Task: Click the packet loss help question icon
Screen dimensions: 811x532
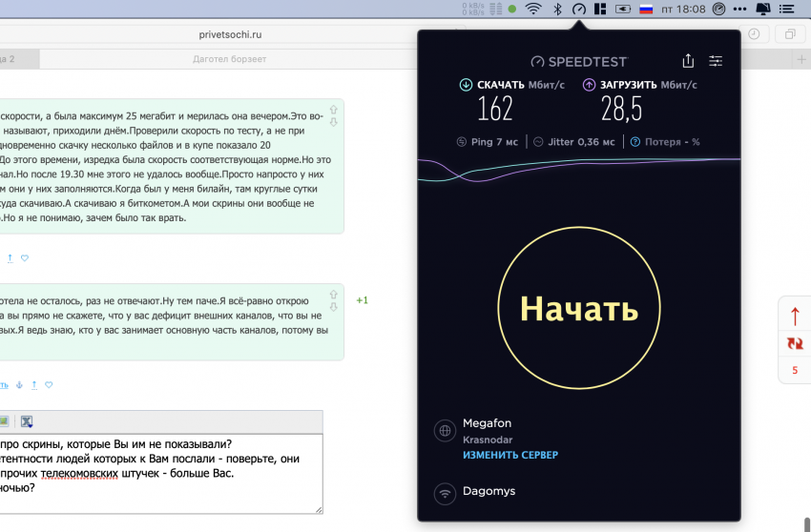Action: [x=634, y=142]
